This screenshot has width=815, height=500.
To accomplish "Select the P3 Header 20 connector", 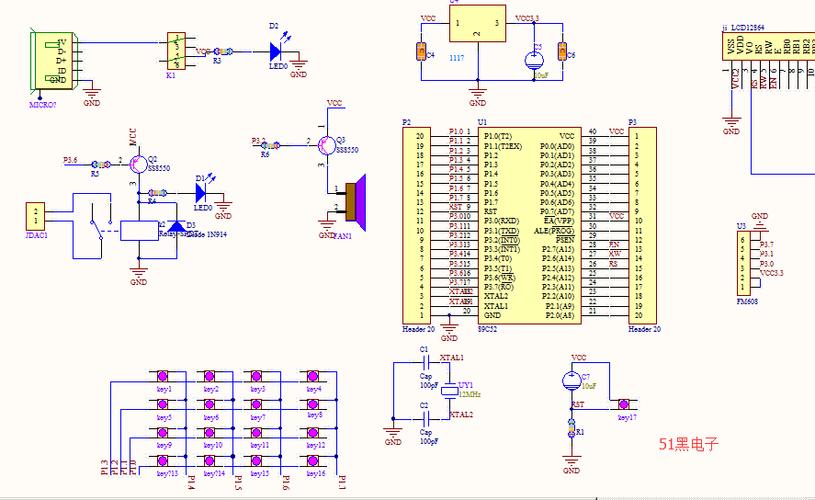I will [643, 225].
